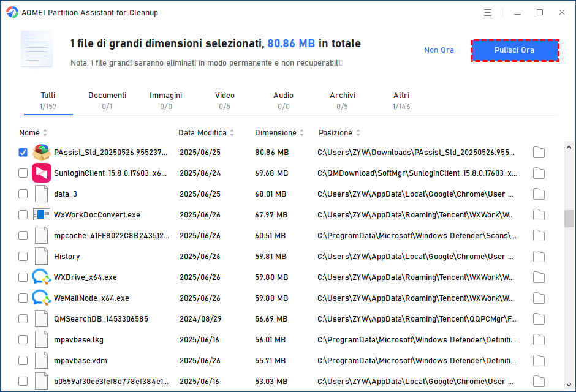Select the WXDrive_x64.exe checkbox
The image size is (576, 392).
click(23, 277)
